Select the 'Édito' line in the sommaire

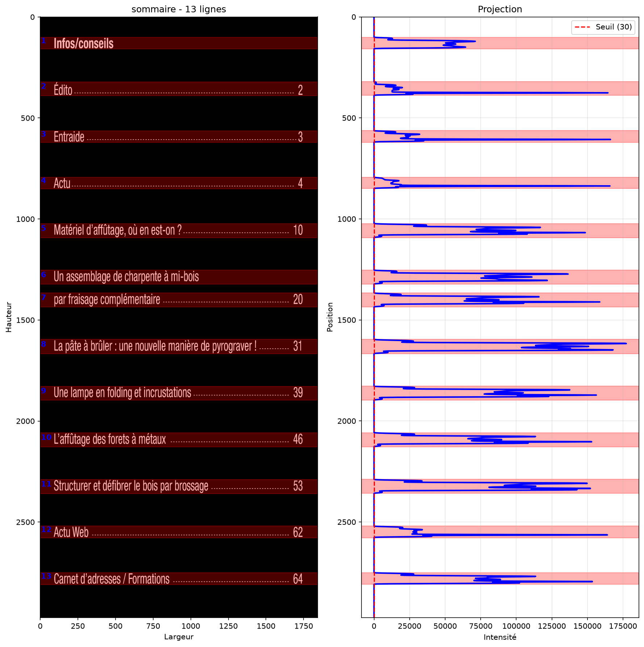[x=179, y=89]
